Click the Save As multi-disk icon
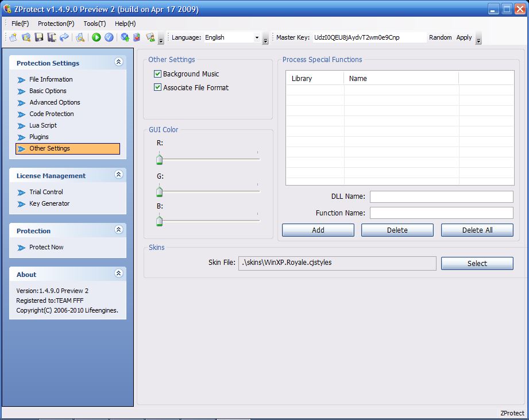The height and width of the screenshot is (420, 529). tap(51, 37)
